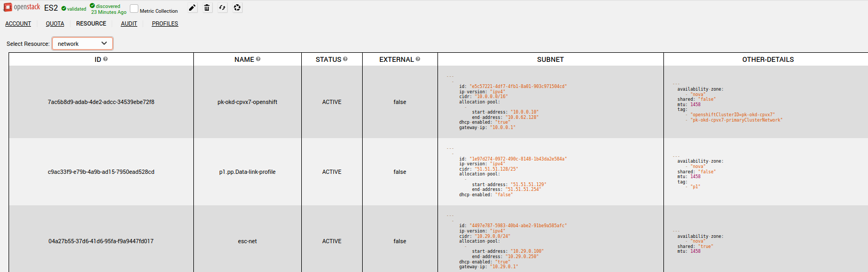This screenshot has height=272, width=868.
Task: Click help icon beside ID column header
Action: [105, 59]
